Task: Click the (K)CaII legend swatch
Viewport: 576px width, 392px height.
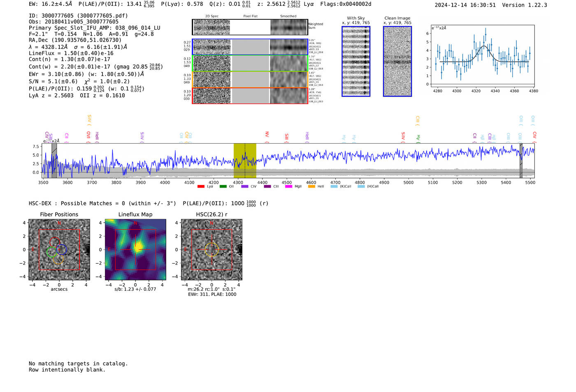Action: click(x=334, y=186)
